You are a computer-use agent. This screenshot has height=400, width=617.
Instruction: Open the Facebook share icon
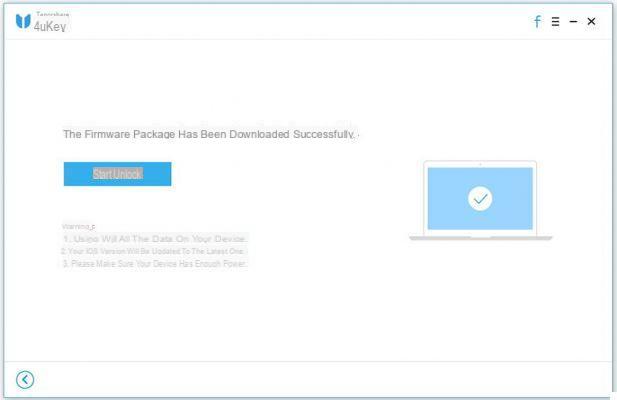[x=537, y=21]
